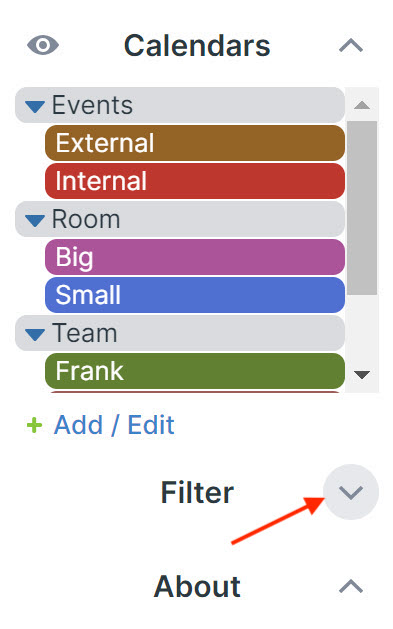Click the scrollbar up arrow
Image resolution: width=393 pixels, height=629 pixels.
click(362, 105)
